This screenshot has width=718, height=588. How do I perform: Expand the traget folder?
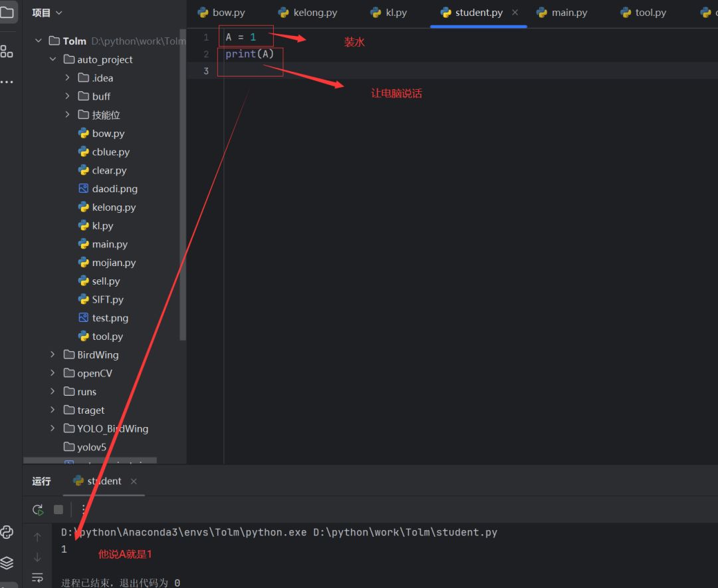(x=53, y=410)
